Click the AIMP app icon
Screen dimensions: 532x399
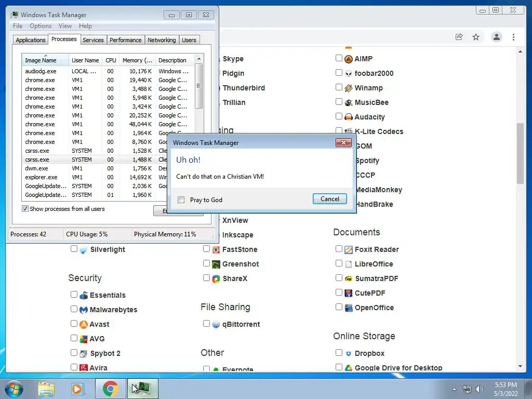pos(349,59)
